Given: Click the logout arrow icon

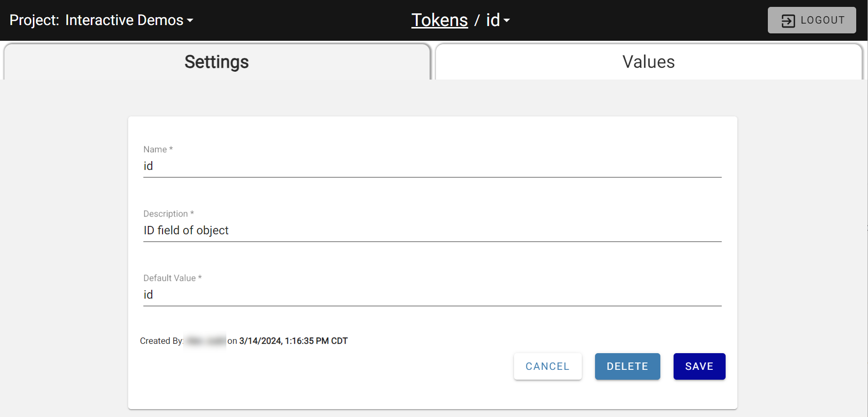Looking at the screenshot, I should pyautogui.click(x=788, y=21).
